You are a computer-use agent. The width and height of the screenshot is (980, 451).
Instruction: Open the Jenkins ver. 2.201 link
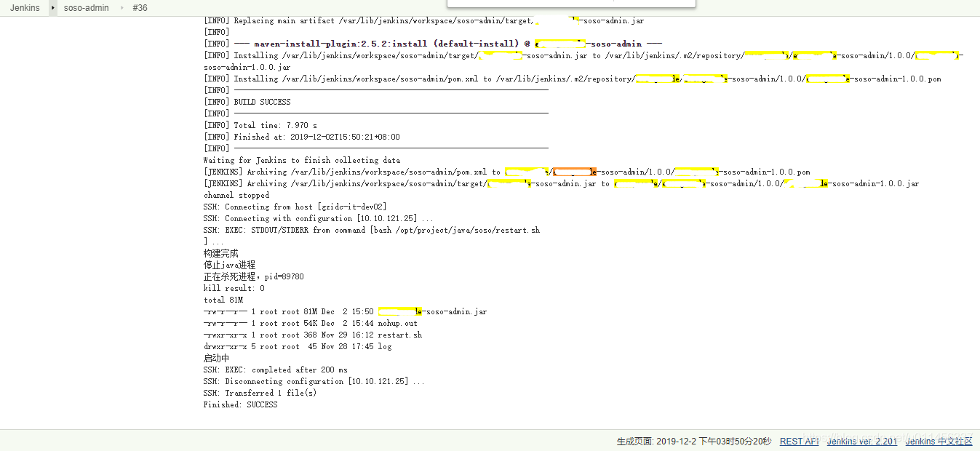(x=862, y=442)
